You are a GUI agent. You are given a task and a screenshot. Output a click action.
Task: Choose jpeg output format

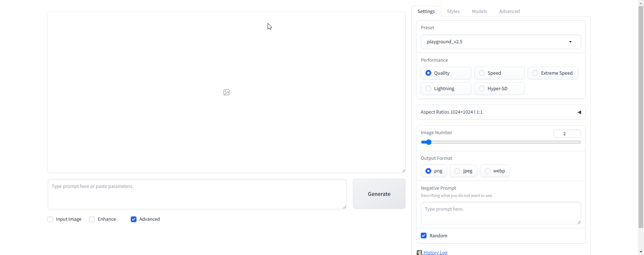pyautogui.click(x=463, y=171)
